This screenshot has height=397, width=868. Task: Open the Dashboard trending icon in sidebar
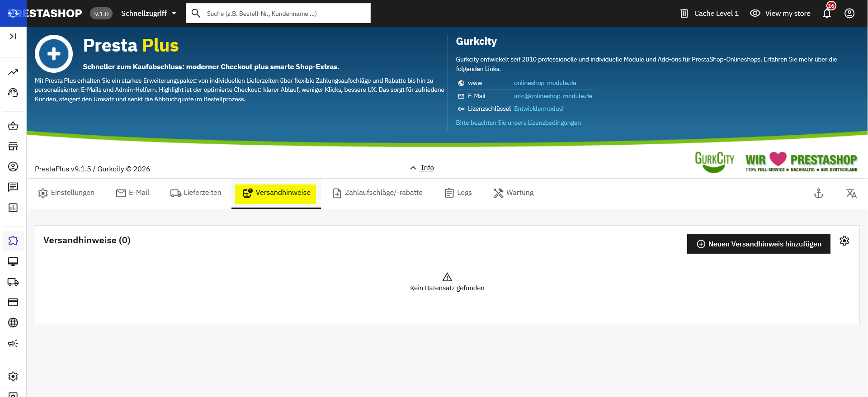[13, 72]
